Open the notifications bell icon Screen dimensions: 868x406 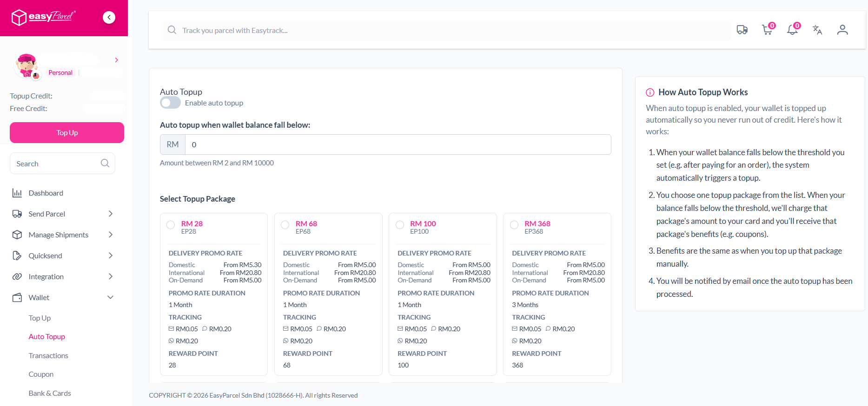coord(792,30)
